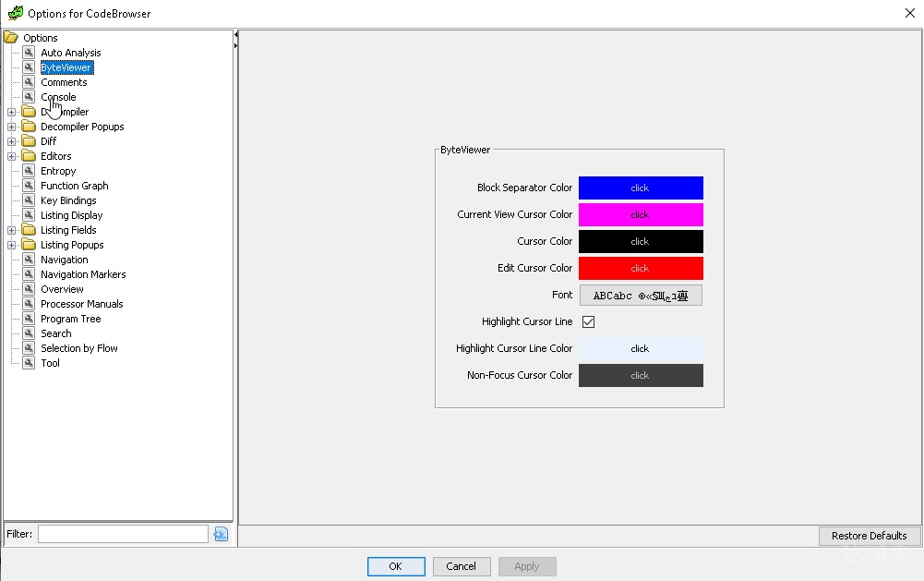924x581 pixels.
Task: Select the ByteViewer tree entry
Action: (66, 67)
